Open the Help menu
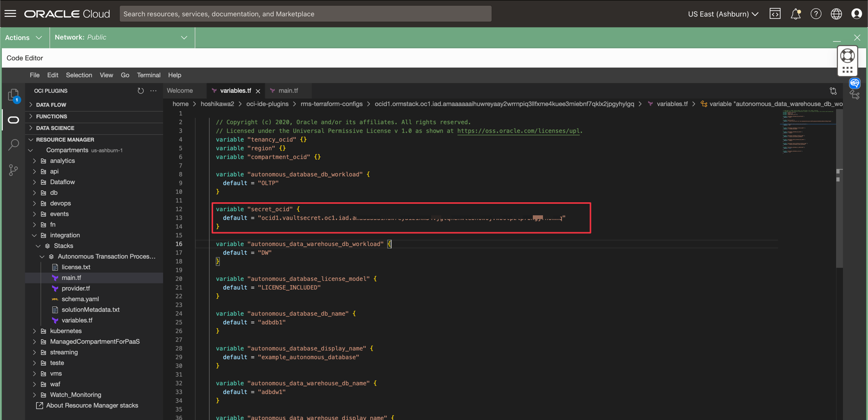 click(175, 75)
